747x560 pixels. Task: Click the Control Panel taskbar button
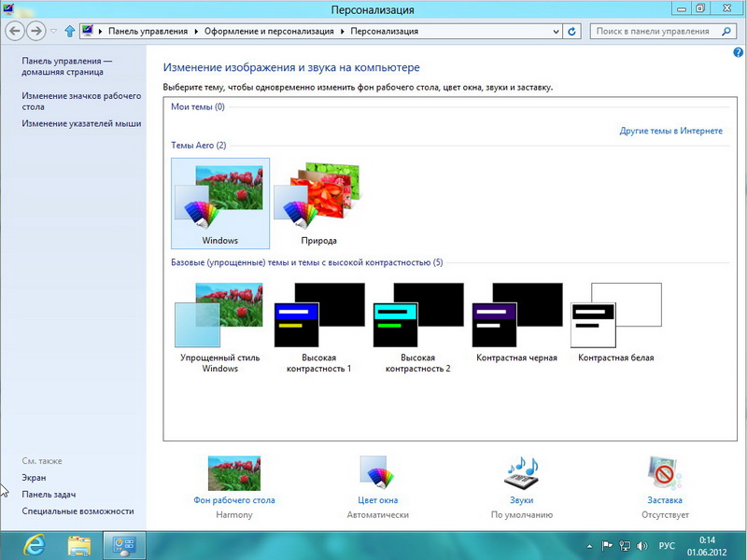point(124,546)
